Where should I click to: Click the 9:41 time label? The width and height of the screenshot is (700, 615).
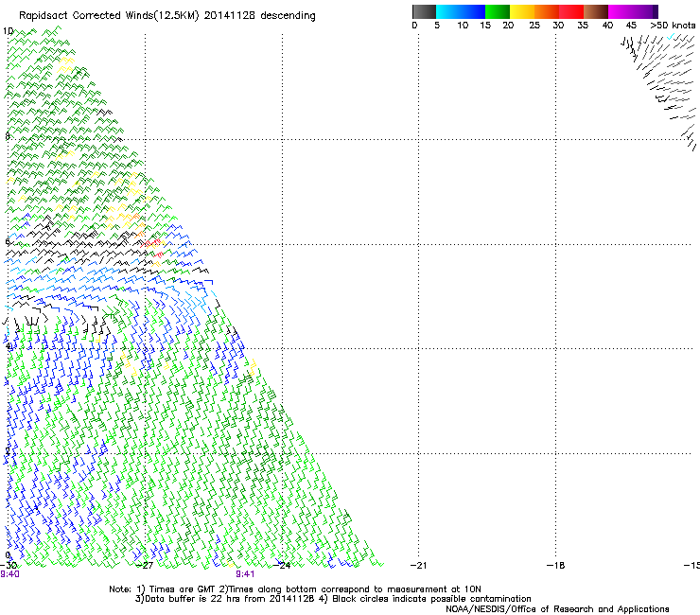point(245,574)
